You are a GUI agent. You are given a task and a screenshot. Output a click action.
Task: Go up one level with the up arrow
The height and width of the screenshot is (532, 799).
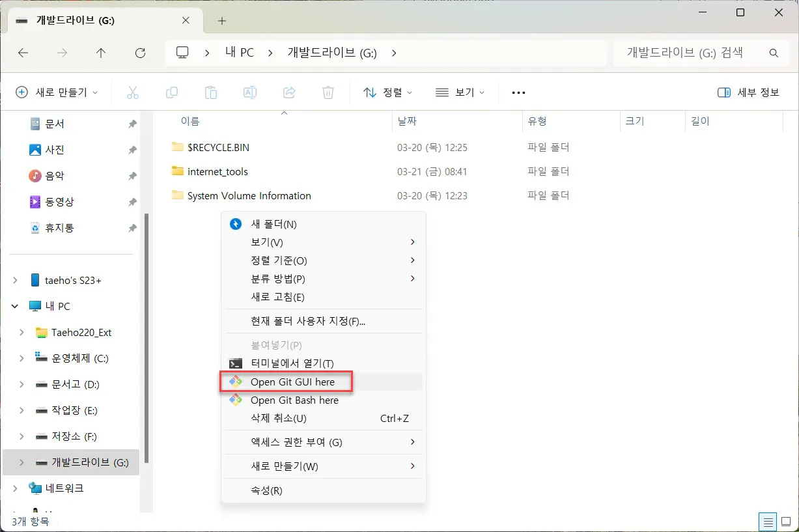pos(101,53)
